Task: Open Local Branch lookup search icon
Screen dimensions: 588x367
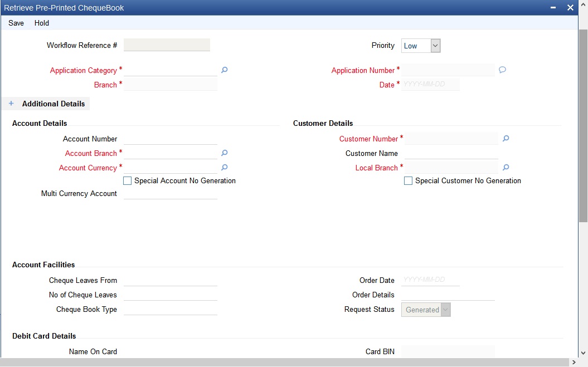Action: 506,168
